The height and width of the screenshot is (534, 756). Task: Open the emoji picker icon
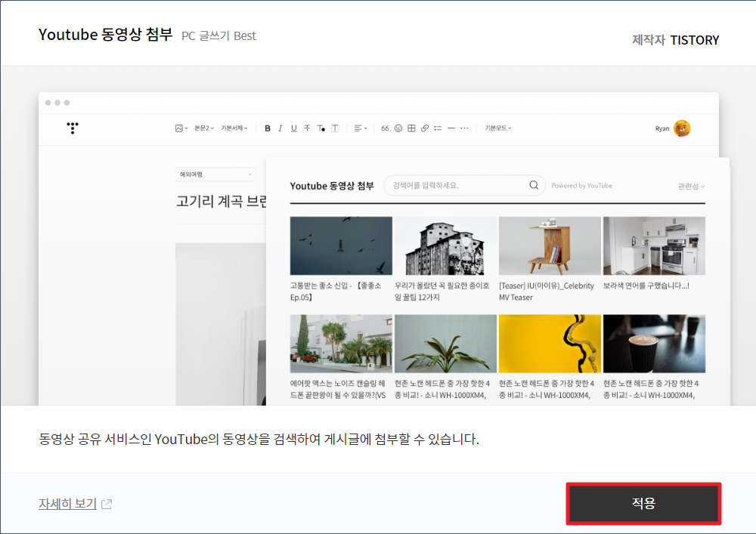pyautogui.click(x=398, y=128)
